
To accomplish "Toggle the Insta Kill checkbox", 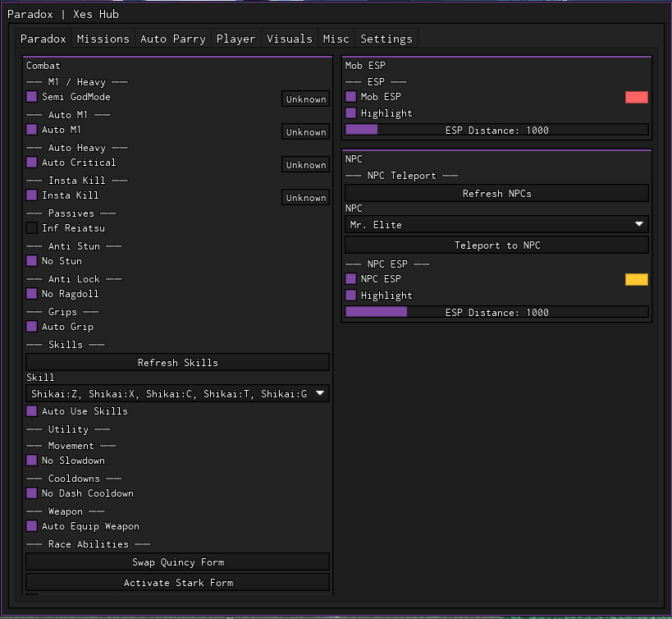I will click(x=32, y=195).
